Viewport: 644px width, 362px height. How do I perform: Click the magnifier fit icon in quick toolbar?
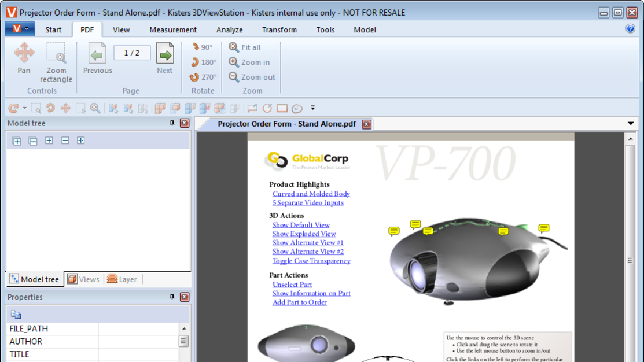point(95,108)
